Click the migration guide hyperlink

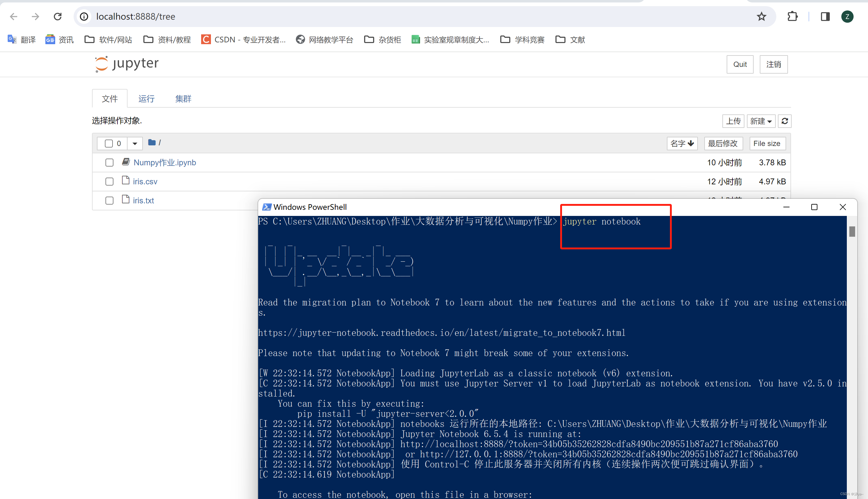point(442,333)
